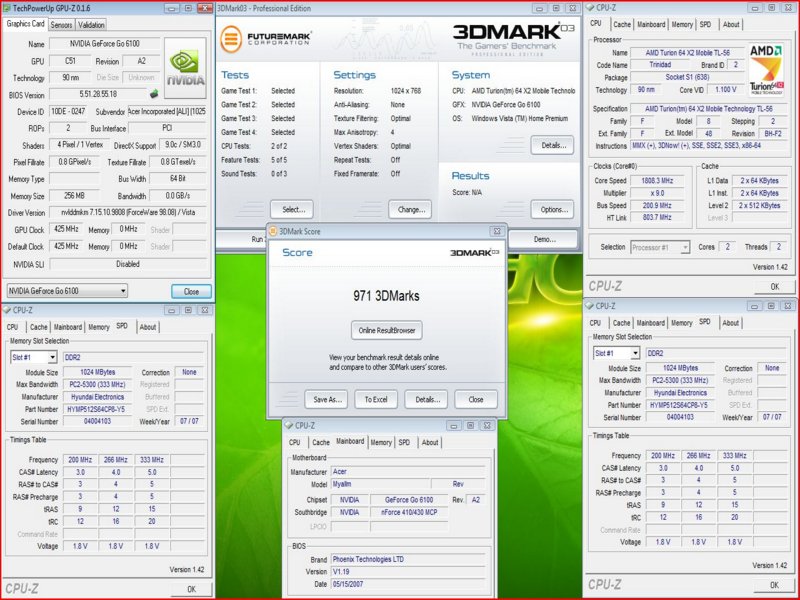Click the GPU Name field NVIDIA GeForce Go 6100
The image size is (800, 600).
point(105,44)
